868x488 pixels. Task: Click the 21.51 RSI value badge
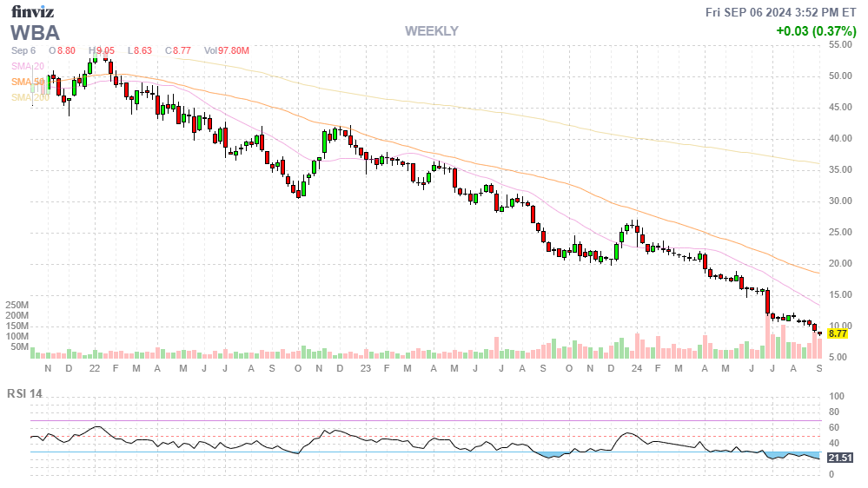click(840, 458)
